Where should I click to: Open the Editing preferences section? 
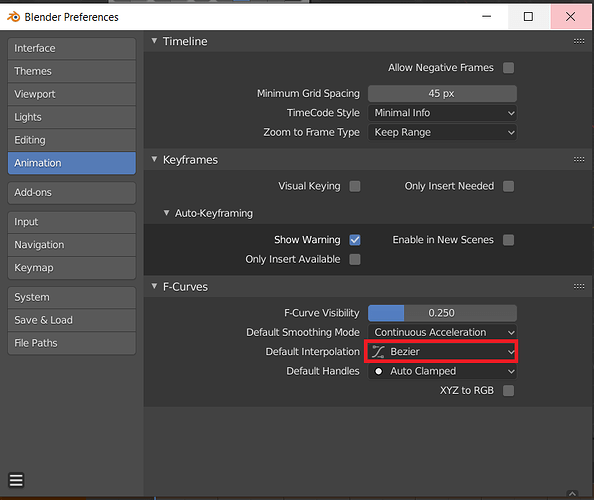click(72, 140)
